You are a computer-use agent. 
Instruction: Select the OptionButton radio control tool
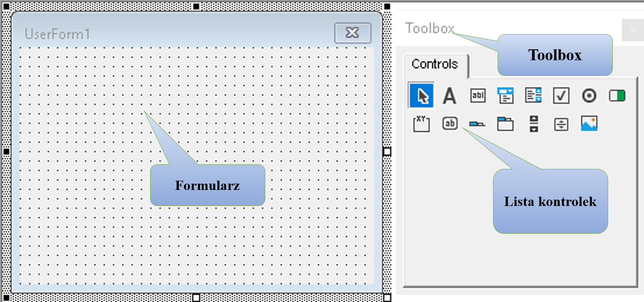click(x=589, y=96)
